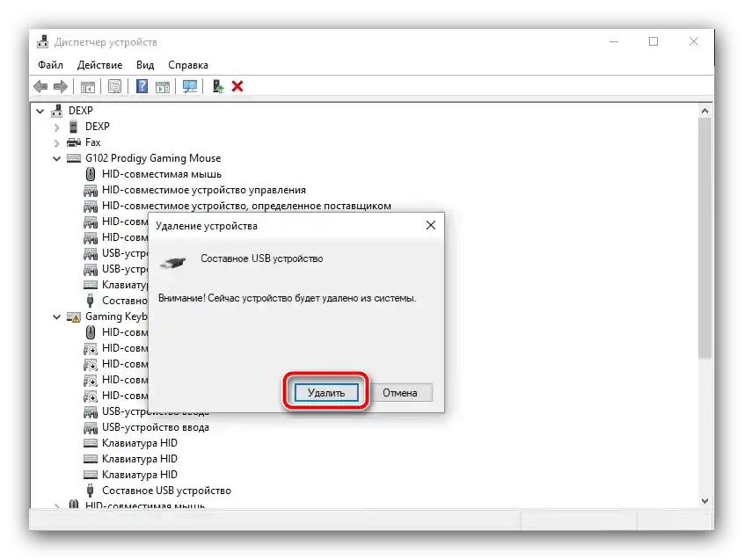The width and height of the screenshot is (744, 560).
Task: Select Составное USB устройство at the tree bottom
Action: 166,491
